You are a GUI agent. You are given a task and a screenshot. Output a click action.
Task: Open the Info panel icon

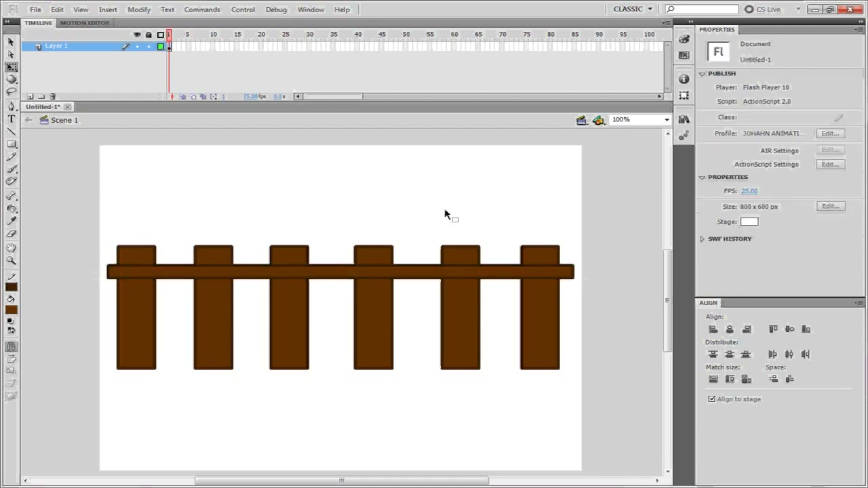(x=684, y=79)
